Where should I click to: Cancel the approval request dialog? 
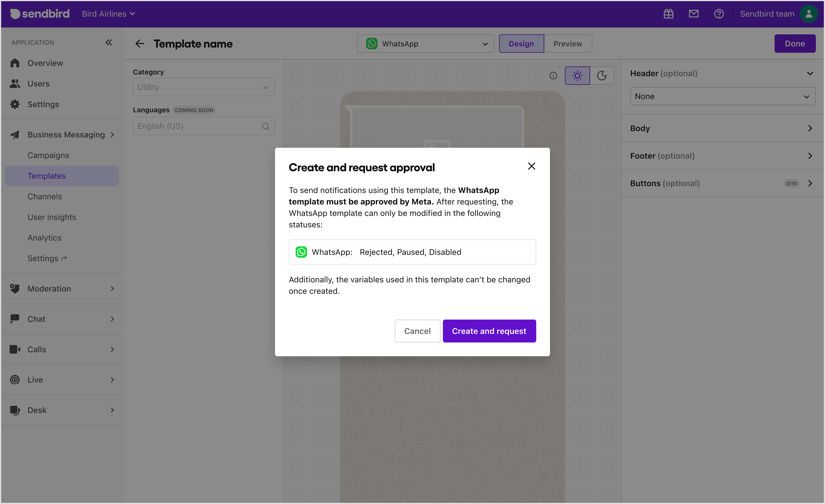tap(417, 331)
